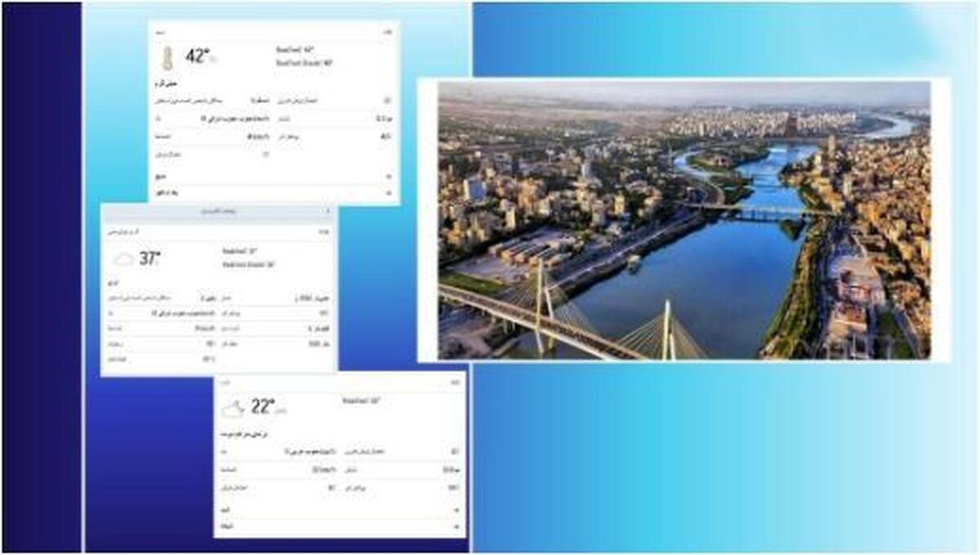Select the 22° temperature reading
980x555 pixels.
[x=263, y=407]
